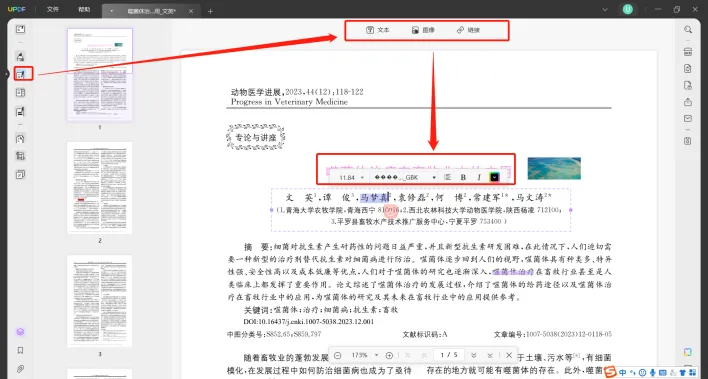The width and height of the screenshot is (708, 379).
Task: Click the Sogou input method S icon
Action: pyautogui.click(x=611, y=372)
